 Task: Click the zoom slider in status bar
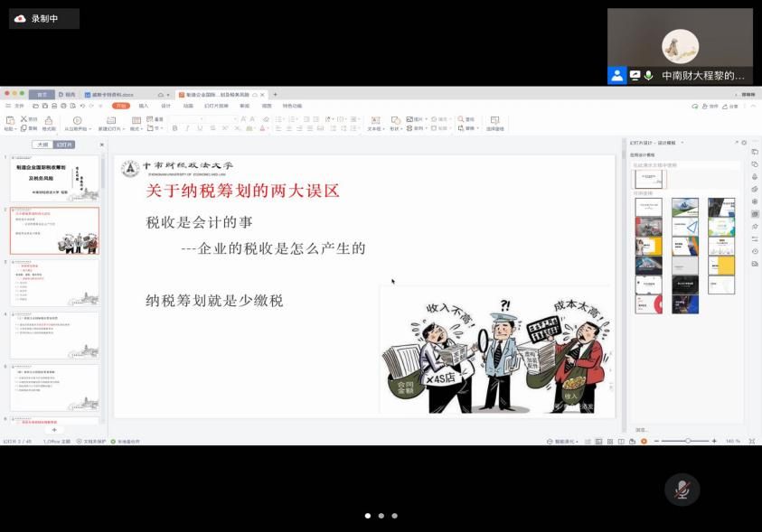689,441
